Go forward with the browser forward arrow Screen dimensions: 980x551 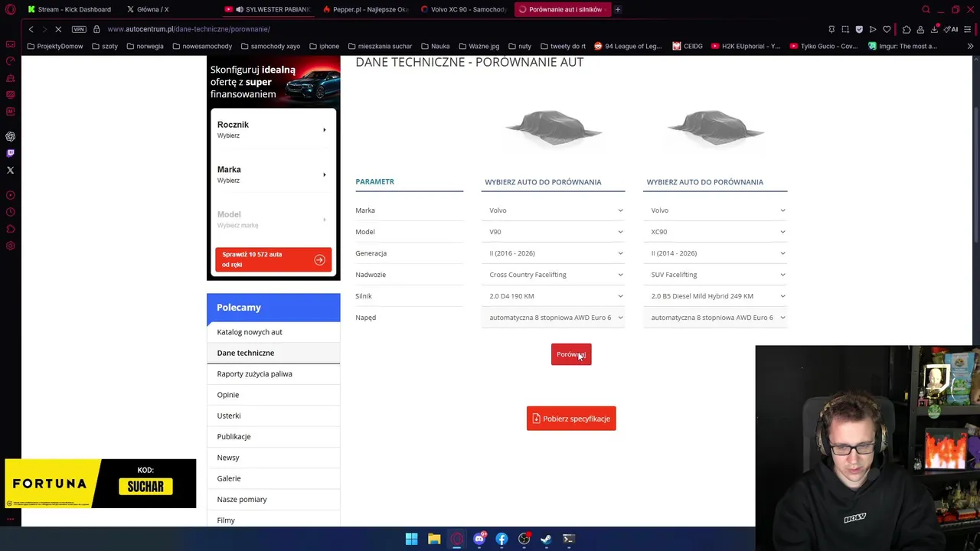44,29
